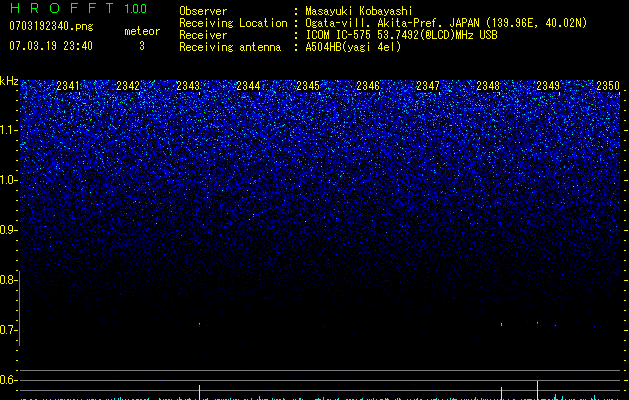Click the kHz axis unit label
This screenshot has height=400, width=629.
(x=9, y=81)
